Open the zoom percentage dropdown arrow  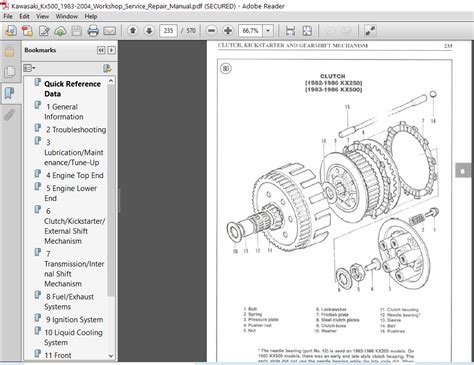[x=268, y=31]
